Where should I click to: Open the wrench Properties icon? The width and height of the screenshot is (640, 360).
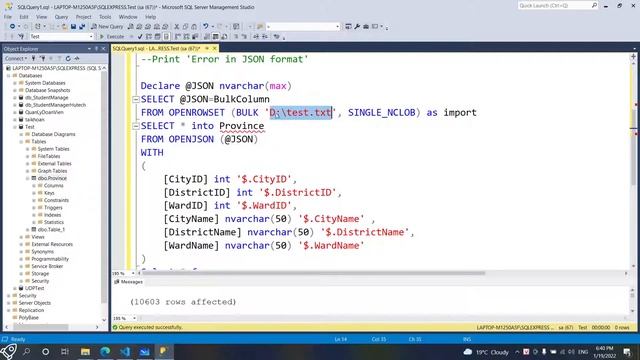[x=357, y=27]
